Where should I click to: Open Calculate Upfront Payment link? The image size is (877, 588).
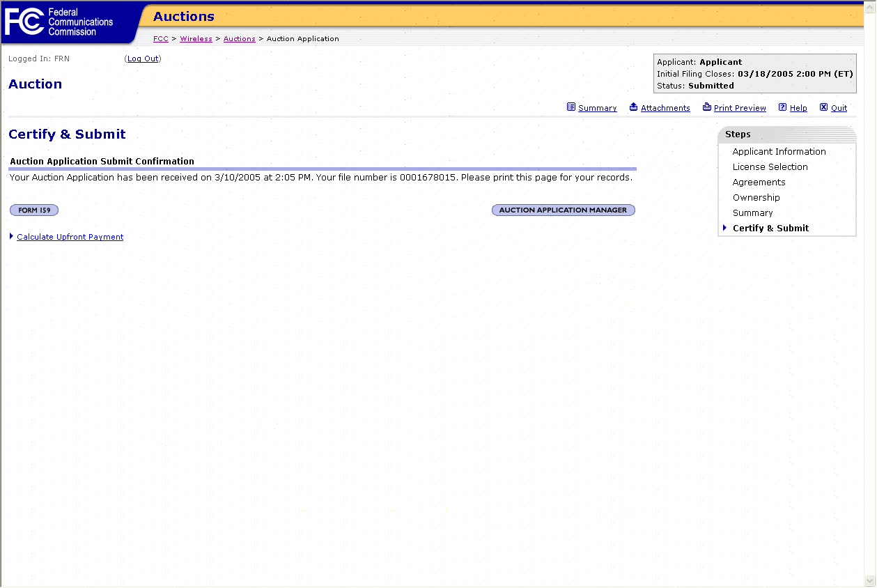coord(70,237)
